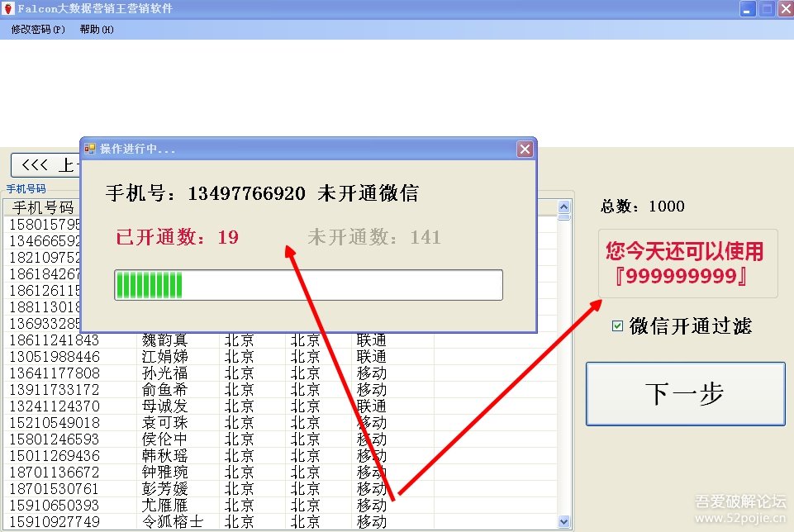
Task: Click the name 韩秋瑶
Action: pos(164,455)
